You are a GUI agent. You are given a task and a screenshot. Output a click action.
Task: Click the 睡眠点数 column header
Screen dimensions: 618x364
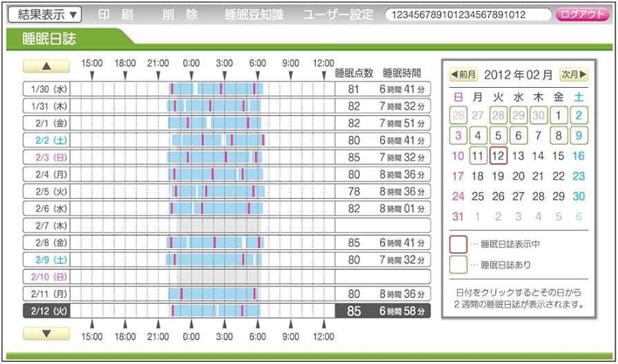[x=354, y=73]
